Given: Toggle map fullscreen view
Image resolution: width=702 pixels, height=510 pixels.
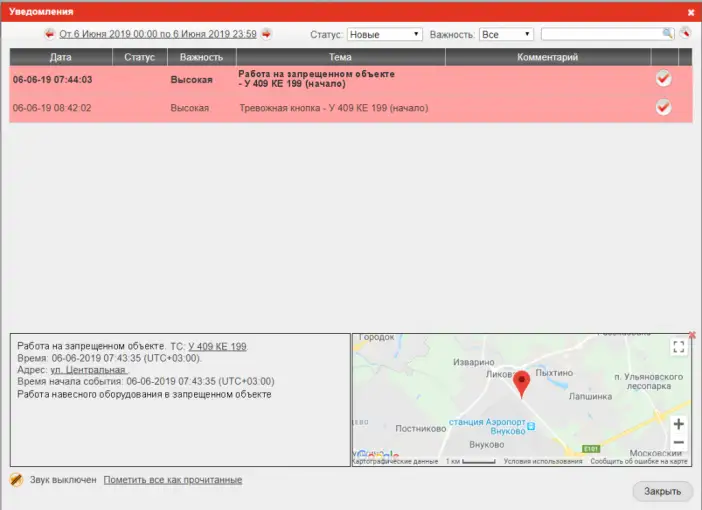Looking at the screenshot, I should (678, 347).
